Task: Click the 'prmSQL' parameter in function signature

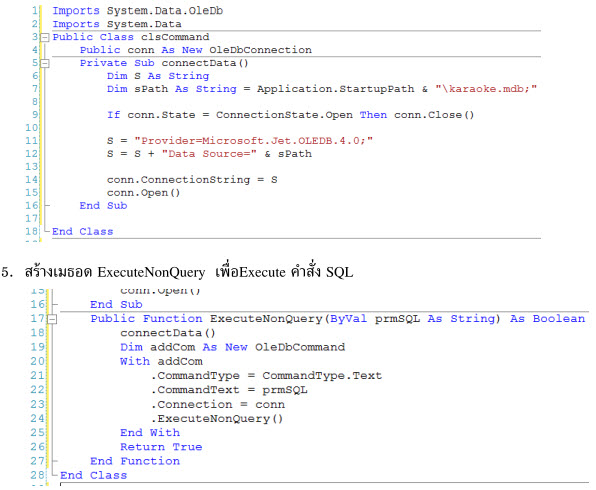Action: tap(398, 319)
